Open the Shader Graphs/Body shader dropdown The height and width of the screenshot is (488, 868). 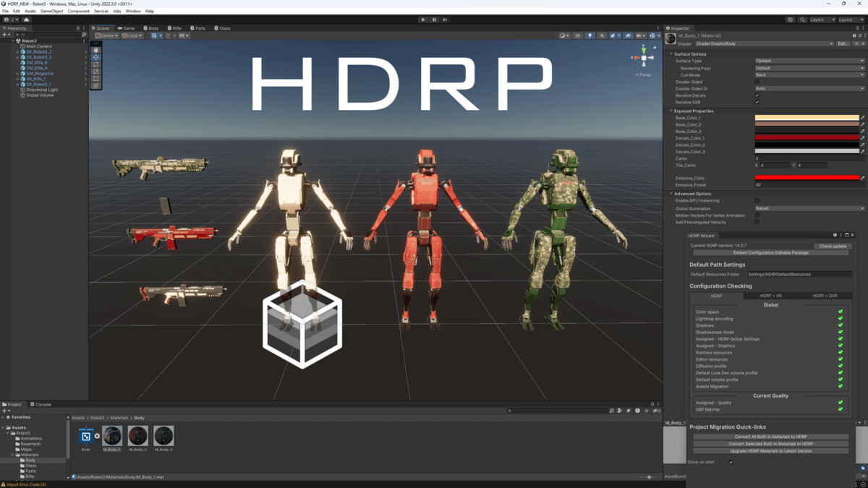tap(765, 43)
